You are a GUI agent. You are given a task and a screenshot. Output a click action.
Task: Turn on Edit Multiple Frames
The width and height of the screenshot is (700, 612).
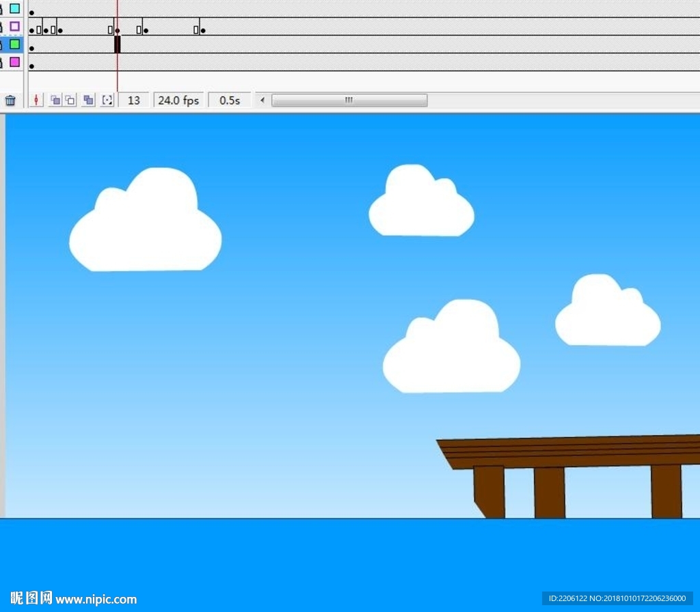pos(88,100)
